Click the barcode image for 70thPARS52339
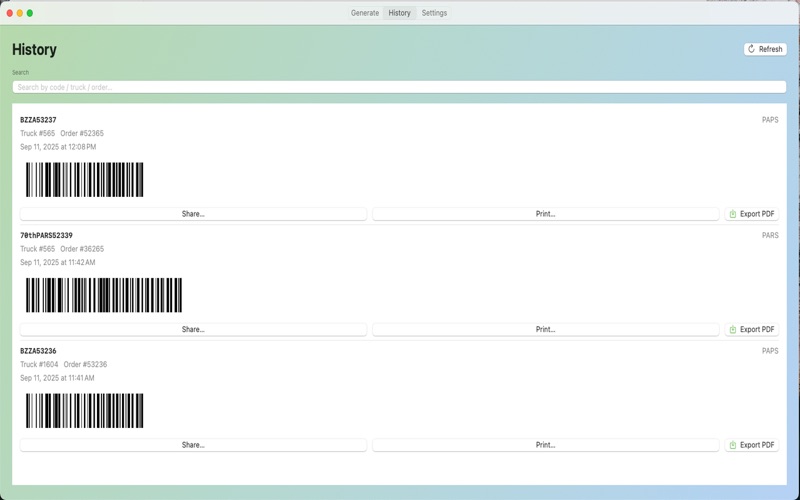Viewport: 800px width, 500px height. coord(104,295)
